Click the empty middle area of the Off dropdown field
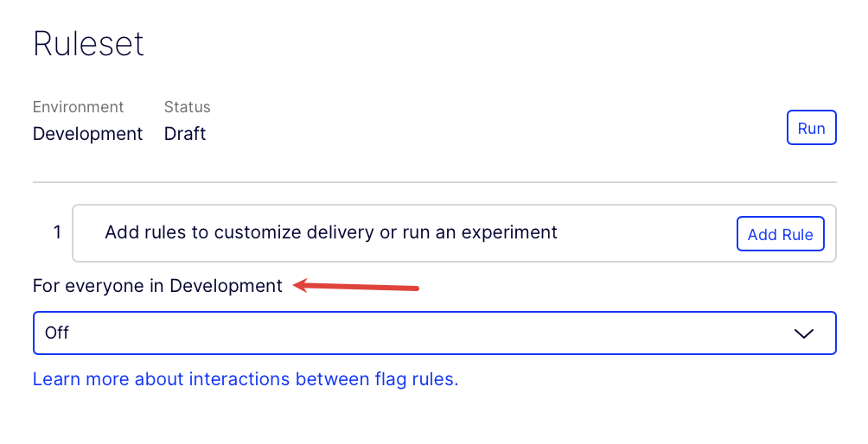868x444 pixels. pyautogui.click(x=415, y=333)
